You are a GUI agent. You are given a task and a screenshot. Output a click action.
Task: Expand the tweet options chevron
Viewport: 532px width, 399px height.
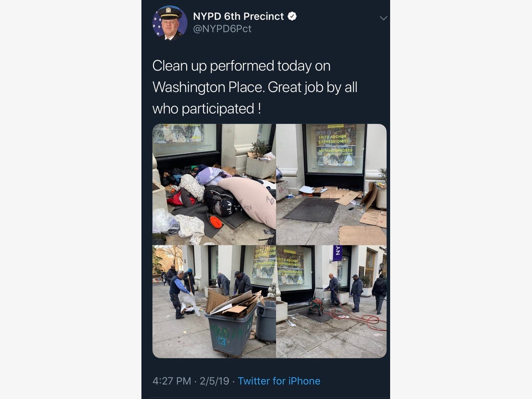383,18
